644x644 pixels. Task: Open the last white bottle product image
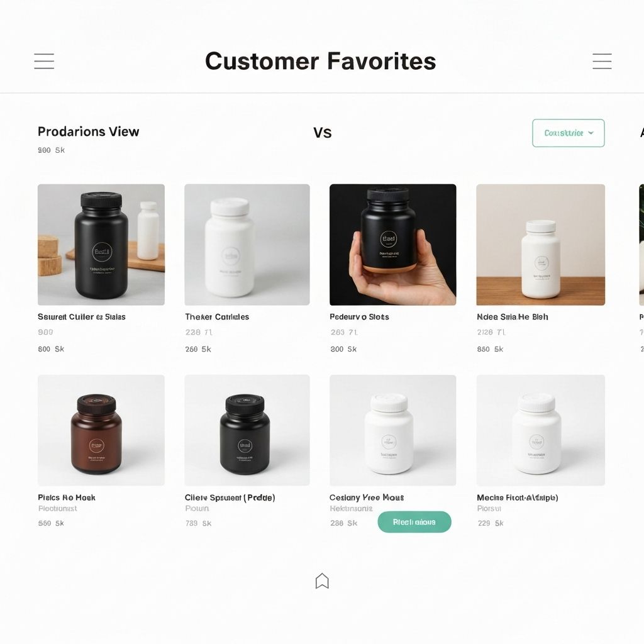click(x=540, y=430)
